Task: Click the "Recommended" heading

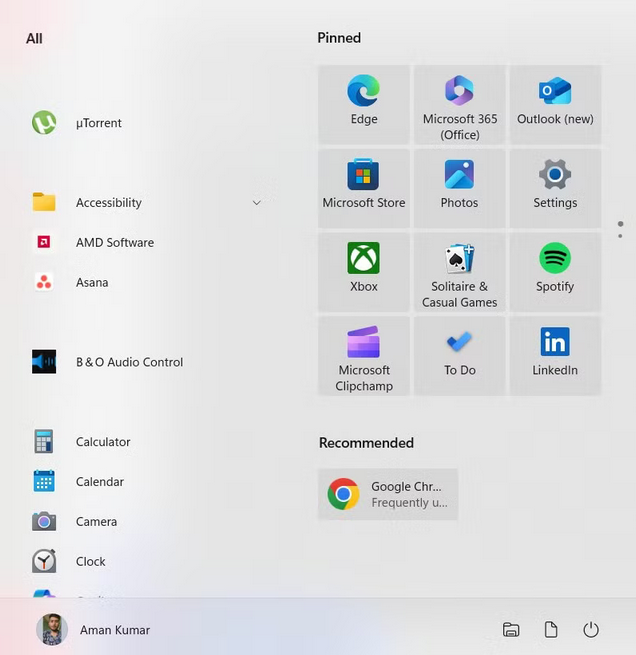Action: click(x=366, y=443)
